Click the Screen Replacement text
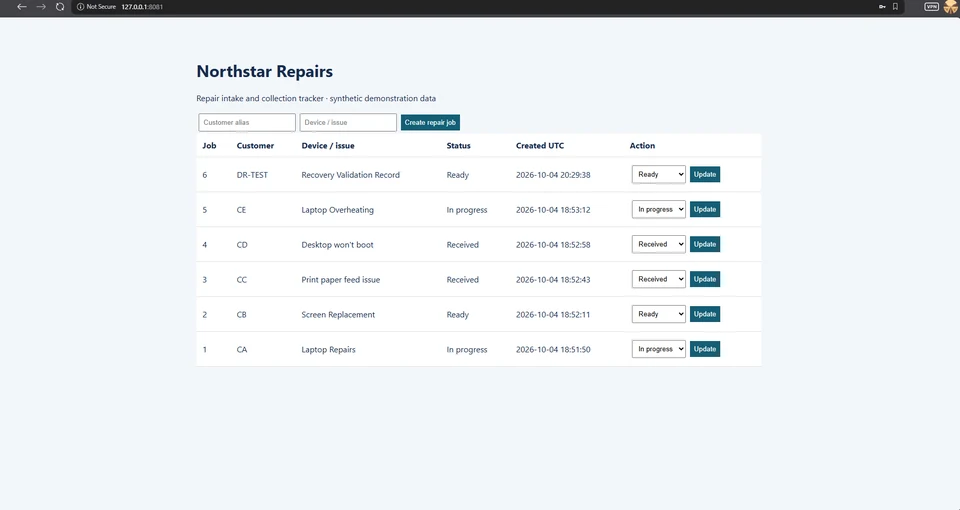960x510 pixels. (x=338, y=315)
